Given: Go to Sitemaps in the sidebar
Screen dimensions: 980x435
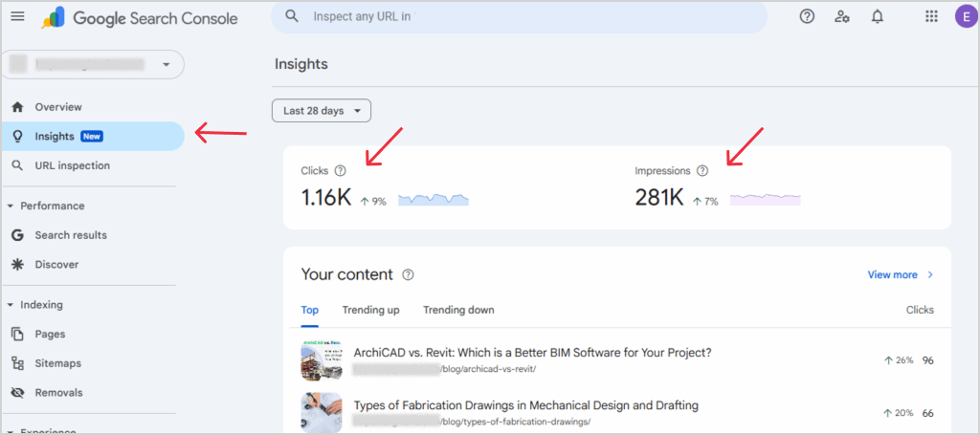Looking at the screenshot, I should point(57,363).
